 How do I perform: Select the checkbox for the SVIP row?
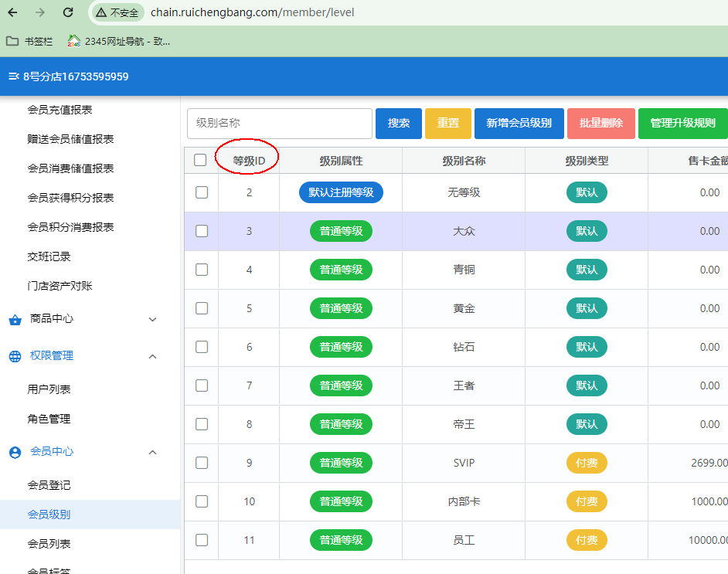pos(202,463)
